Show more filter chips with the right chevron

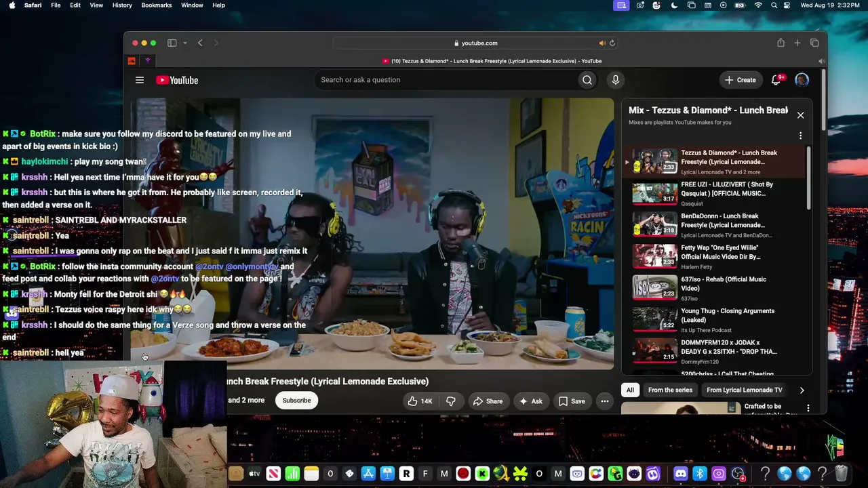pyautogui.click(x=802, y=390)
